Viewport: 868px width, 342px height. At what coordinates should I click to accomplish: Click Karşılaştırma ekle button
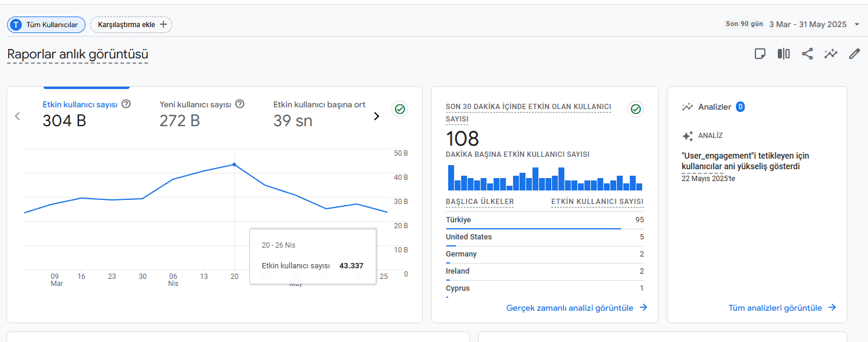(131, 25)
